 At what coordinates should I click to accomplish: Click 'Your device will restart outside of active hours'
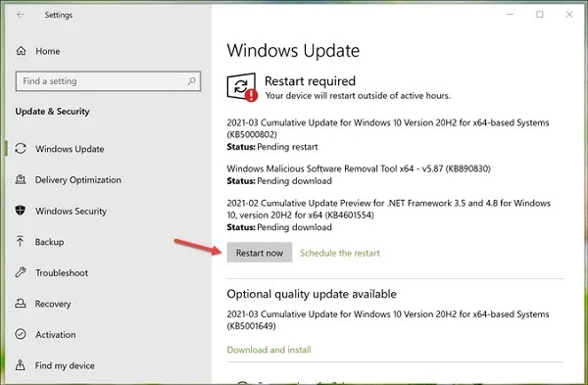pos(358,96)
